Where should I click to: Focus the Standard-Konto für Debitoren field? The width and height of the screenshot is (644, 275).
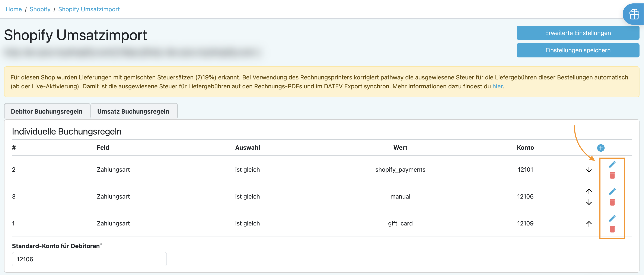[x=89, y=259]
